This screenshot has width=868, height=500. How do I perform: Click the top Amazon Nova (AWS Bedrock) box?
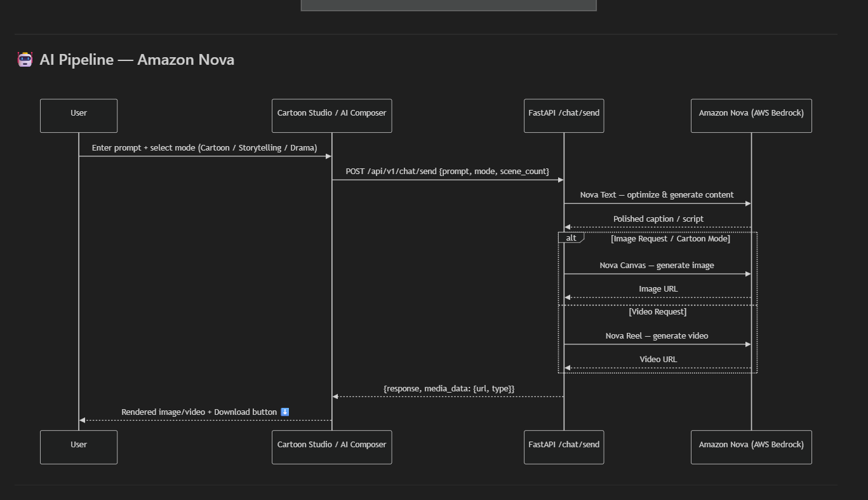pyautogui.click(x=751, y=116)
